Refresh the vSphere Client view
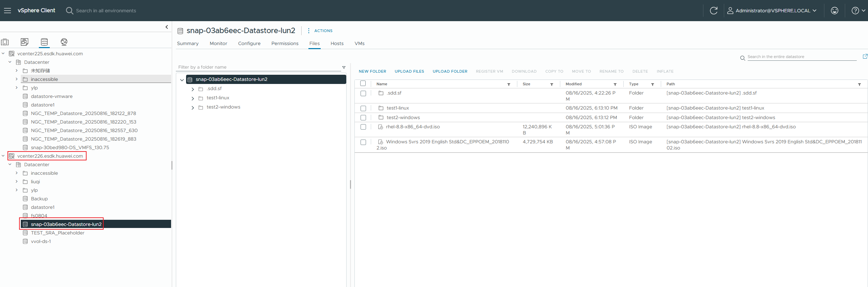 pos(714,11)
